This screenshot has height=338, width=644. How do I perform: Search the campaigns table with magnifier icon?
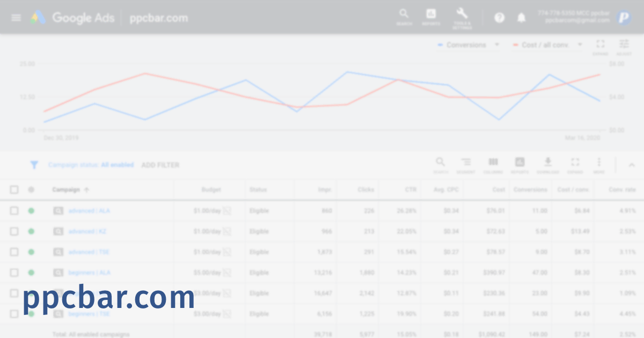point(440,165)
